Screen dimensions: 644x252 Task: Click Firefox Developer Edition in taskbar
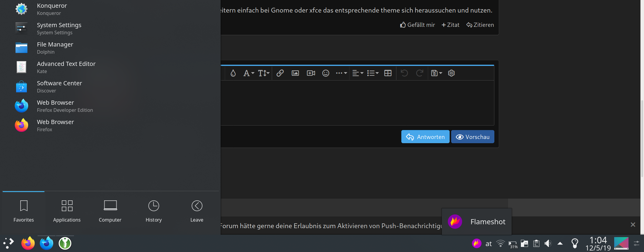(x=47, y=243)
